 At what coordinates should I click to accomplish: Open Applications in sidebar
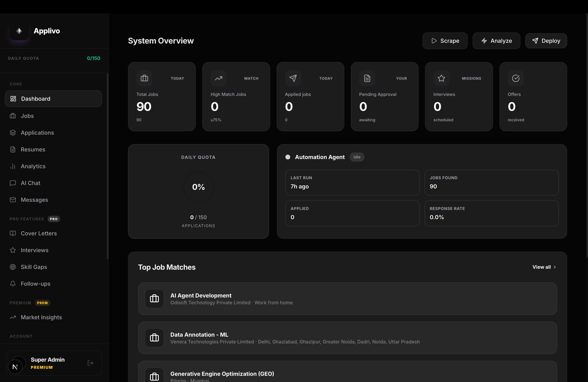click(x=53, y=132)
